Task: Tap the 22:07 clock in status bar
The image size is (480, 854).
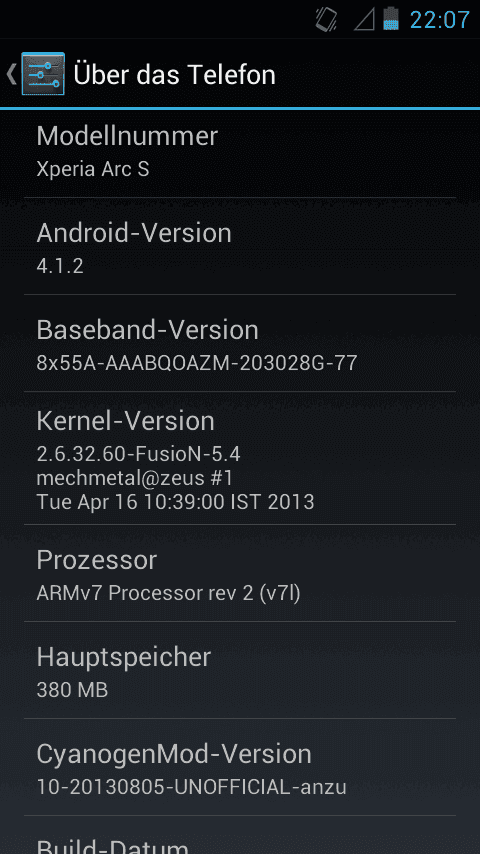Action: 439,20
